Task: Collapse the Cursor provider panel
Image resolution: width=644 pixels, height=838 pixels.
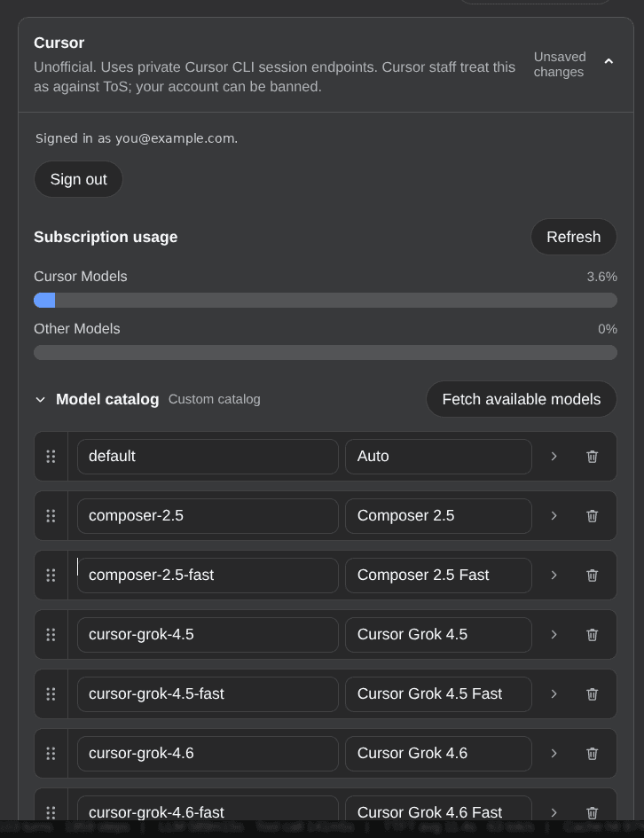Action: tap(609, 62)
